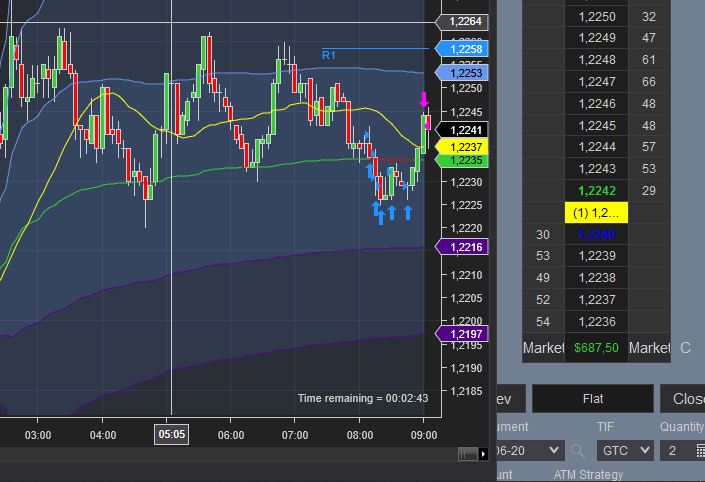Image resolution: width=705 pixels, height=482 pixels.
Task: Click the chart scroll-right arrow below the time axis
Action: coord(483,454)
